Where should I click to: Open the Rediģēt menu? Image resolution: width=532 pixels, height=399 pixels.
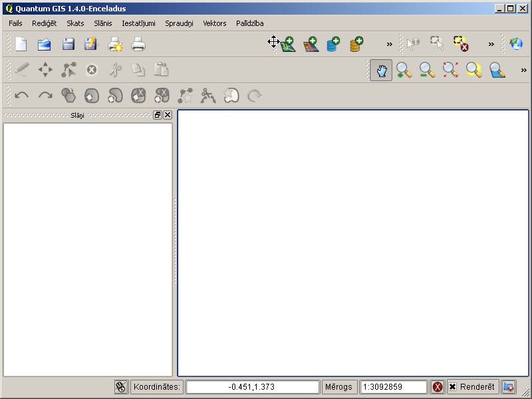(44, 23)
